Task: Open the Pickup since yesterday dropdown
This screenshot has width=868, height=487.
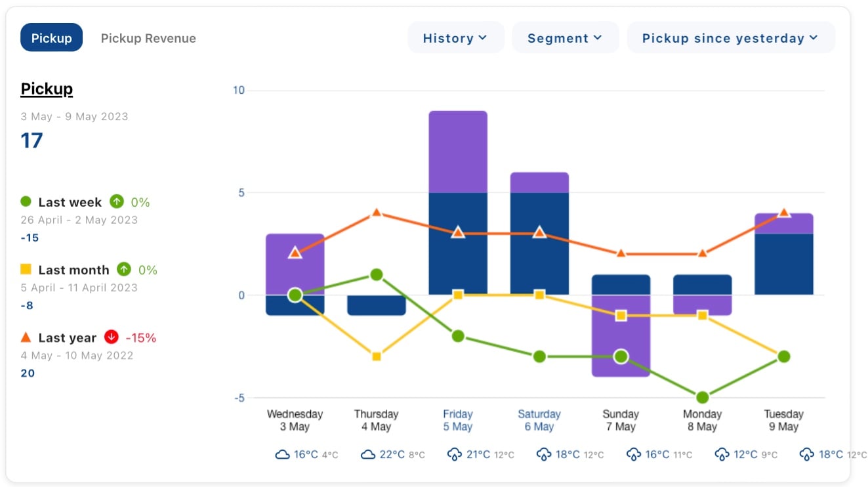Action: 730,38
